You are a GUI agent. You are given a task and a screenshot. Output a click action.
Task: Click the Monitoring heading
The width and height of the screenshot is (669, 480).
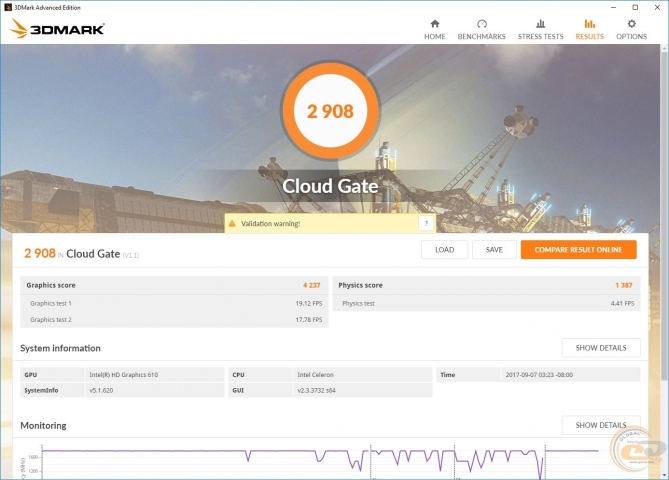tap(43, 425)
